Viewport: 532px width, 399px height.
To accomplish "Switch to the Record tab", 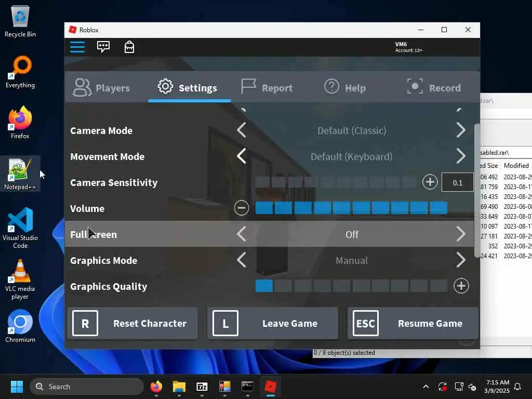I will pos(434,87).
